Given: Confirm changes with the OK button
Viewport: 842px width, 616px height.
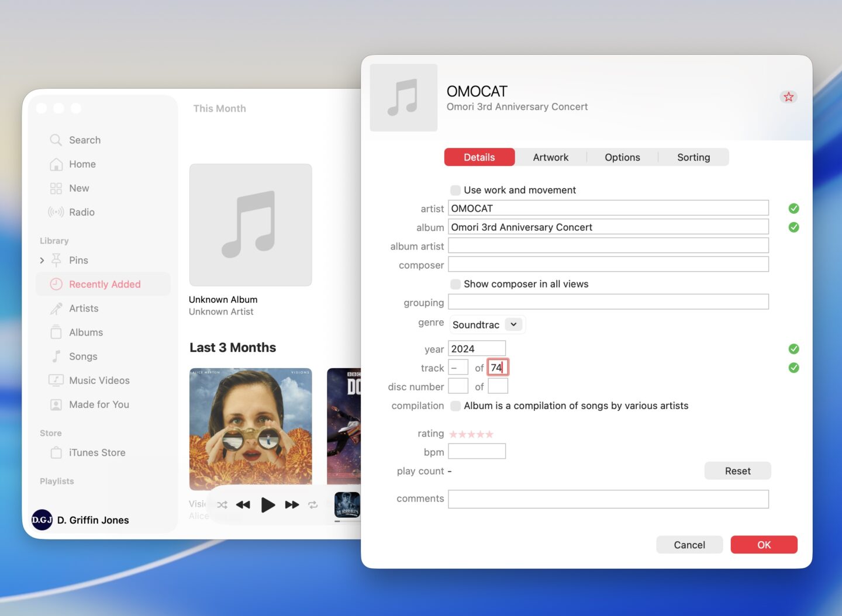Looking at the screenshot, I should [764, 544].
